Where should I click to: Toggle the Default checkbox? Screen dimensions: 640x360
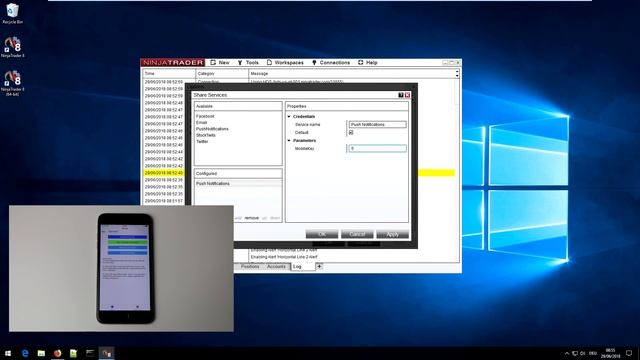click(351, 133)
